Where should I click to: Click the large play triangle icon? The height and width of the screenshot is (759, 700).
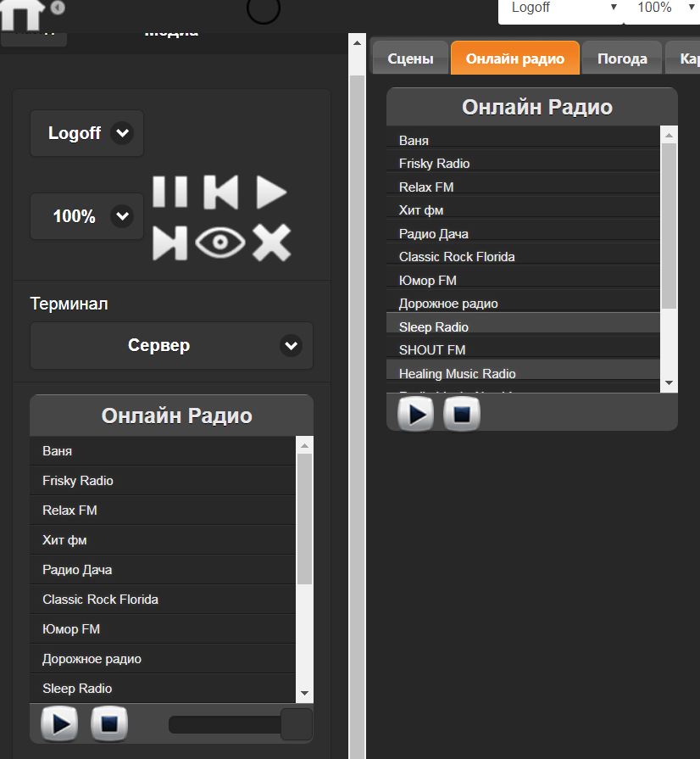pos(271,193)
